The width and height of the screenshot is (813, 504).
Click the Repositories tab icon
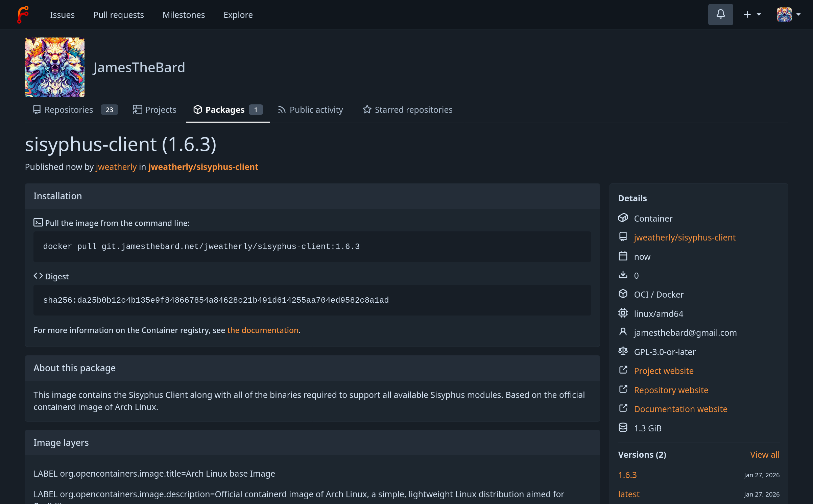(37, 109)
